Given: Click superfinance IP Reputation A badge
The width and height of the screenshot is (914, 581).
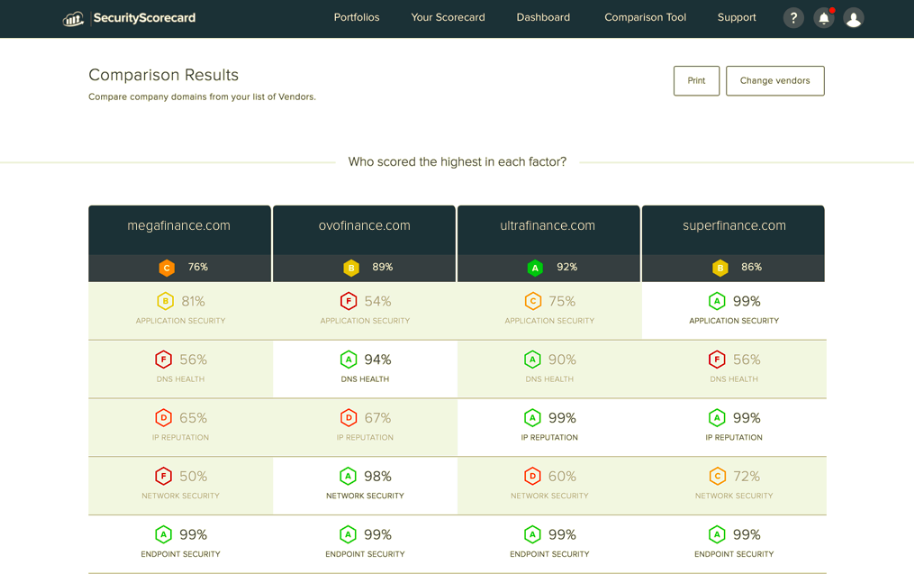Looking at the screenshot, I should 717,418.
